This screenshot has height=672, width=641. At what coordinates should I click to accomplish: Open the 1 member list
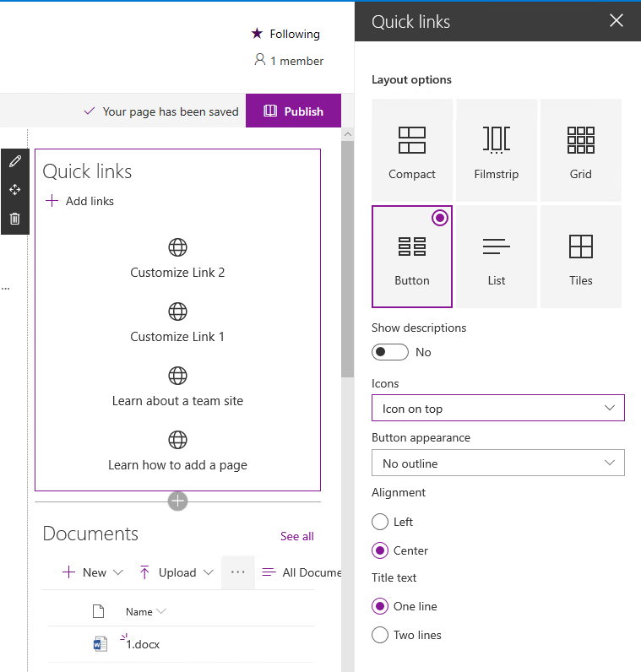tap(289, 61)
